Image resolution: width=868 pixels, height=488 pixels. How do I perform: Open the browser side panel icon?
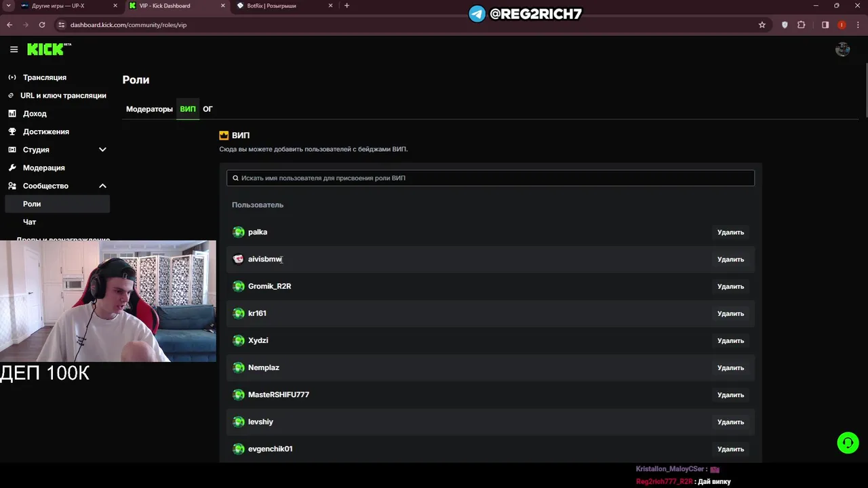tap(825, 25)
